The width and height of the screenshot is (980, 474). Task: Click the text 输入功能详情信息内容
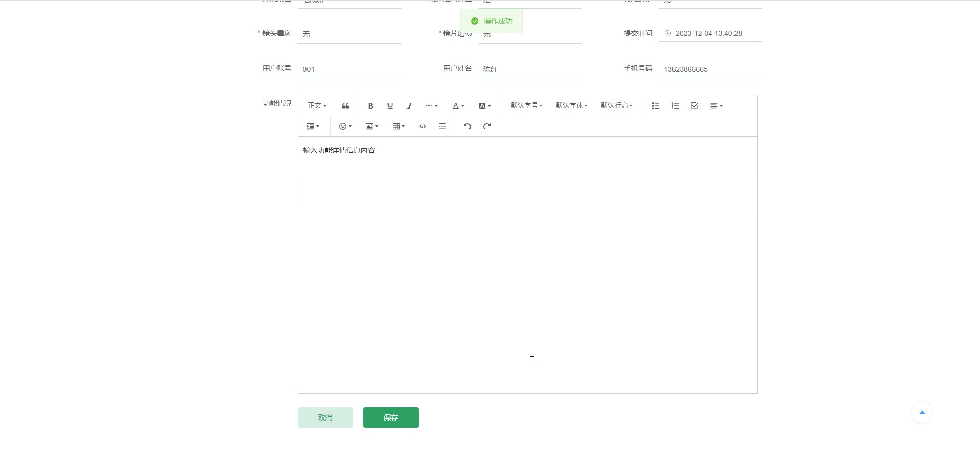(339, 150)
